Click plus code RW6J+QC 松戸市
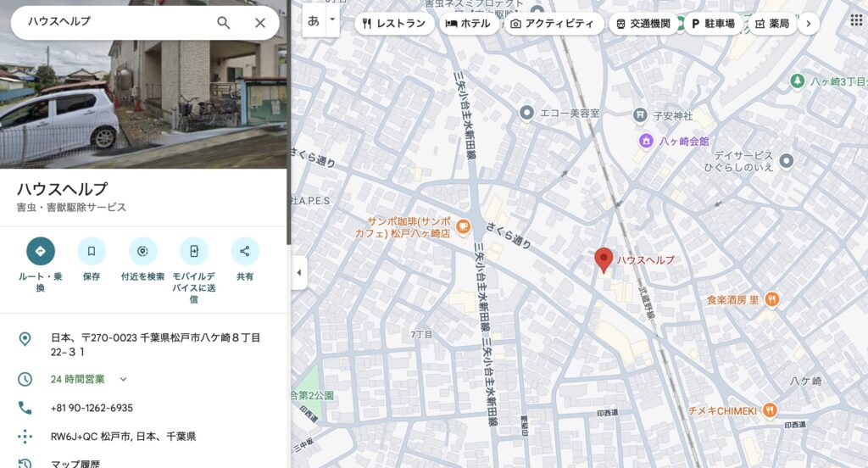868x468 pixels. pos(123,437)
